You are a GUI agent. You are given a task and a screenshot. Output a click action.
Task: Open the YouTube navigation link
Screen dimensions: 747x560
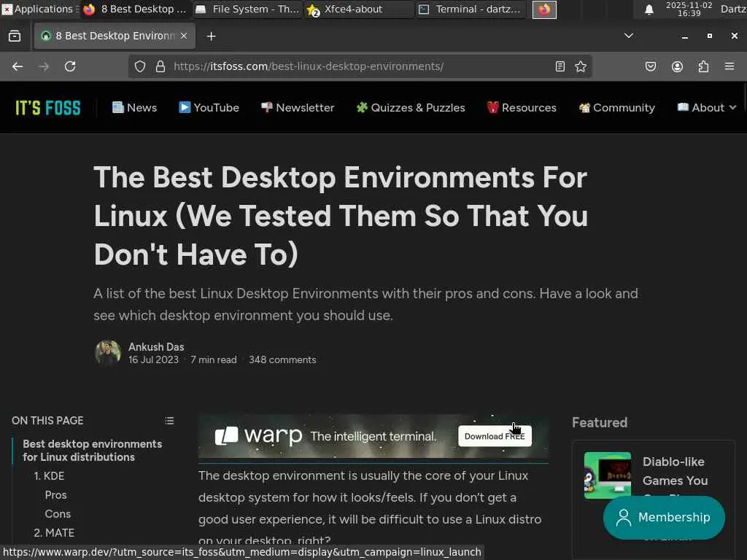click(x=209, y=108)
